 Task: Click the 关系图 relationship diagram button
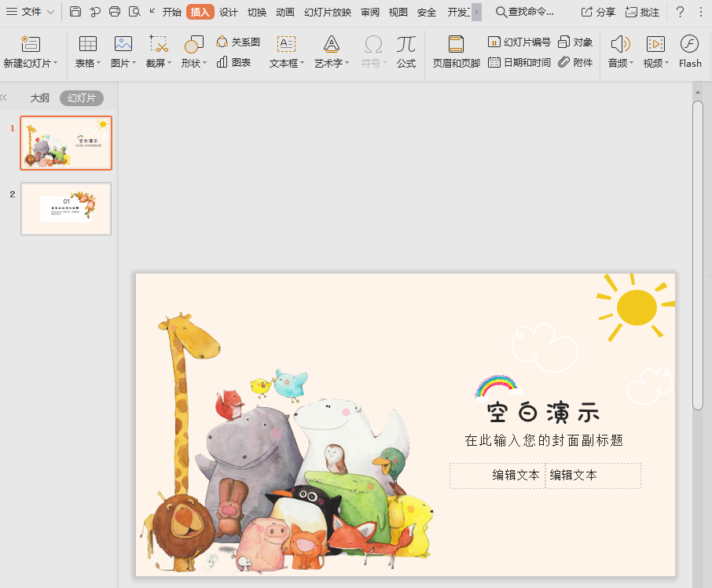point(238,42)
